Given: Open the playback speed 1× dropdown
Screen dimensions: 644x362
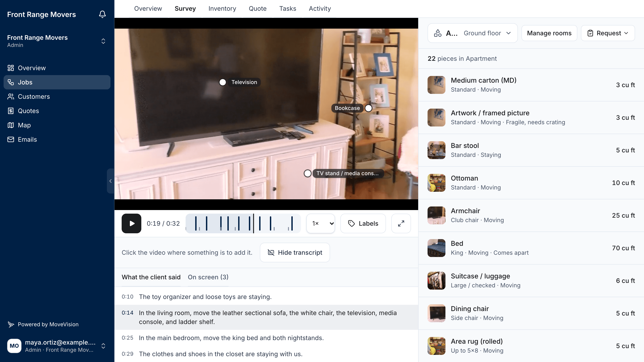Looking at the screenshot, I should click(x=321, y=223).
